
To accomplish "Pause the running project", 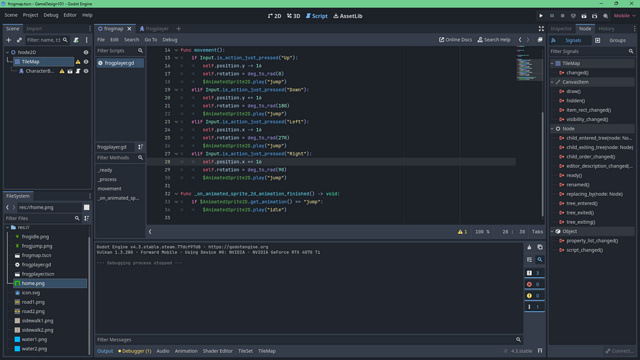I will (552, 16).
